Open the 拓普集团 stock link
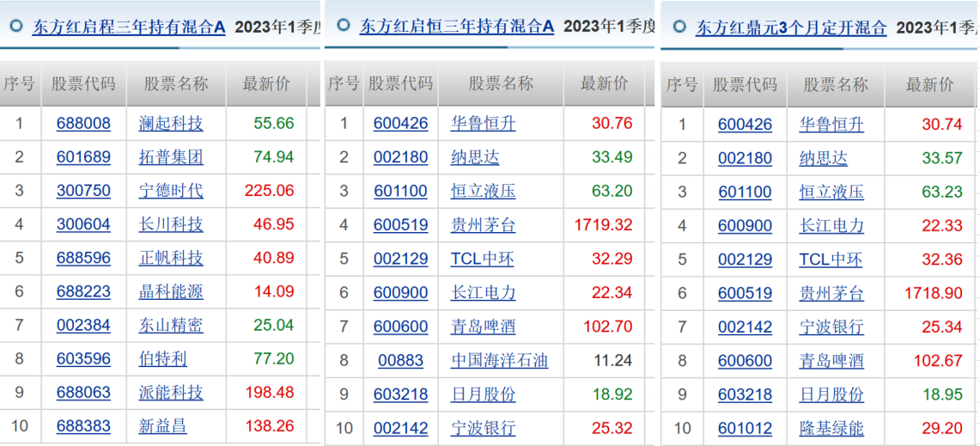980x446 pixels. tap(171, 156)
